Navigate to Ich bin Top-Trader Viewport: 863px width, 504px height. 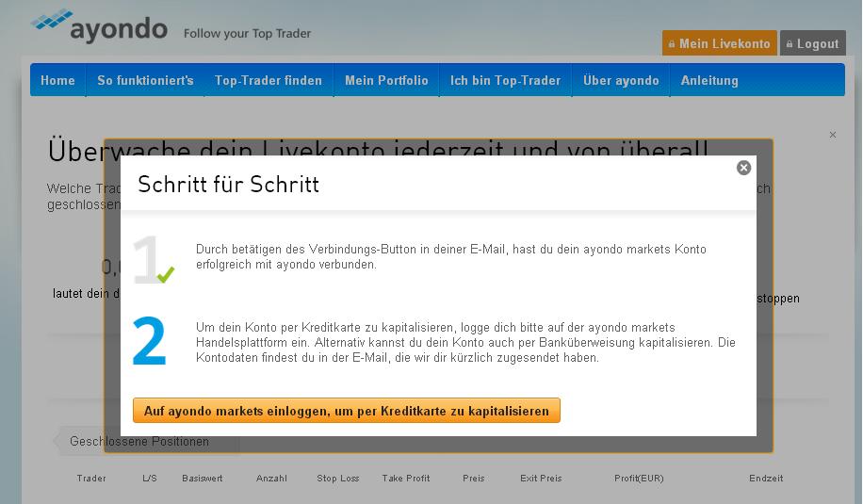tap(505, 80)
